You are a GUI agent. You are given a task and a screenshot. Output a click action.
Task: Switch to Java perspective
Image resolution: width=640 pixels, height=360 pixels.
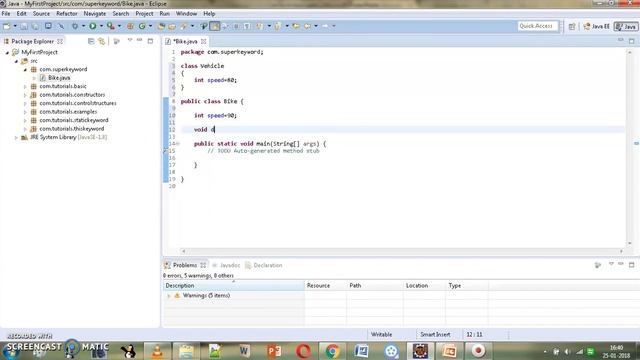(x=626, y=26)
